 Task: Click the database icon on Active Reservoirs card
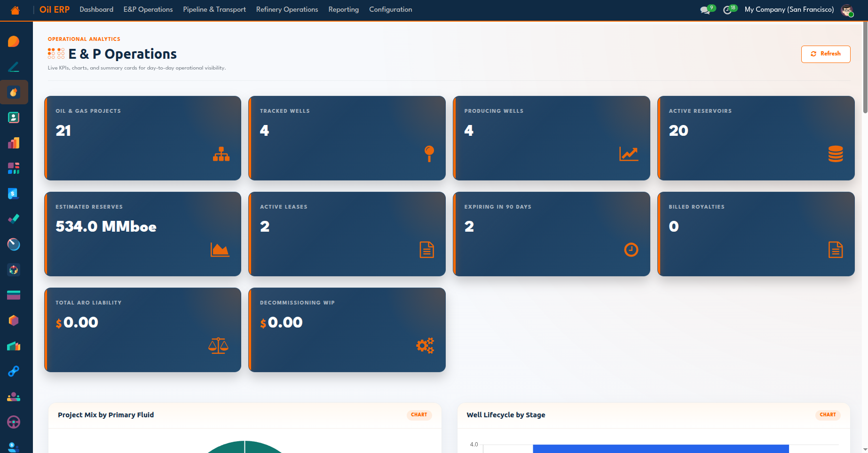coord(836,154)
